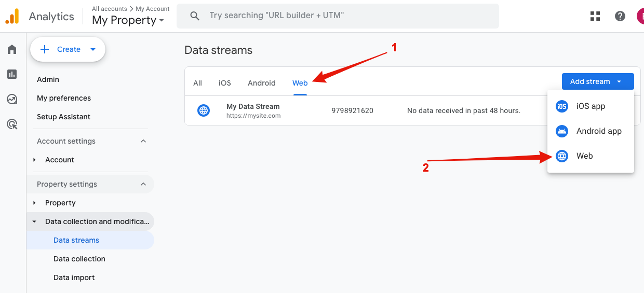Screen dimensions: 644x293
Task: Choose Android app from Add stream menu
Action: (x=591, y=131)
